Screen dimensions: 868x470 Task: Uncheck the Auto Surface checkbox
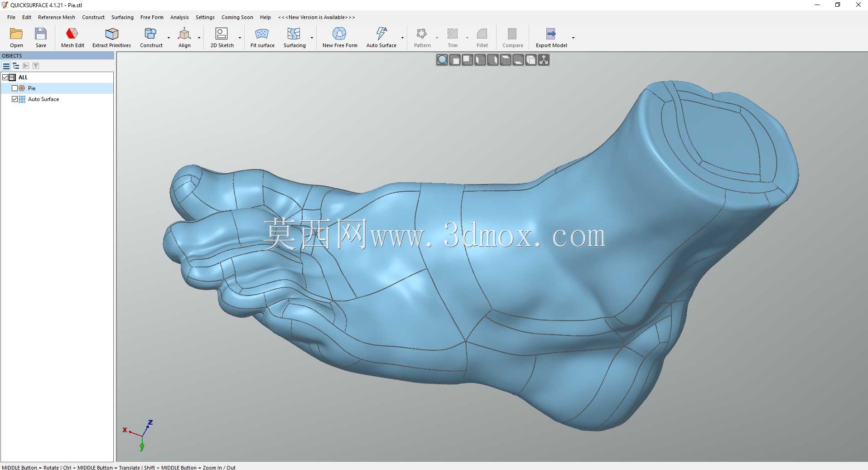pos(14,99)
